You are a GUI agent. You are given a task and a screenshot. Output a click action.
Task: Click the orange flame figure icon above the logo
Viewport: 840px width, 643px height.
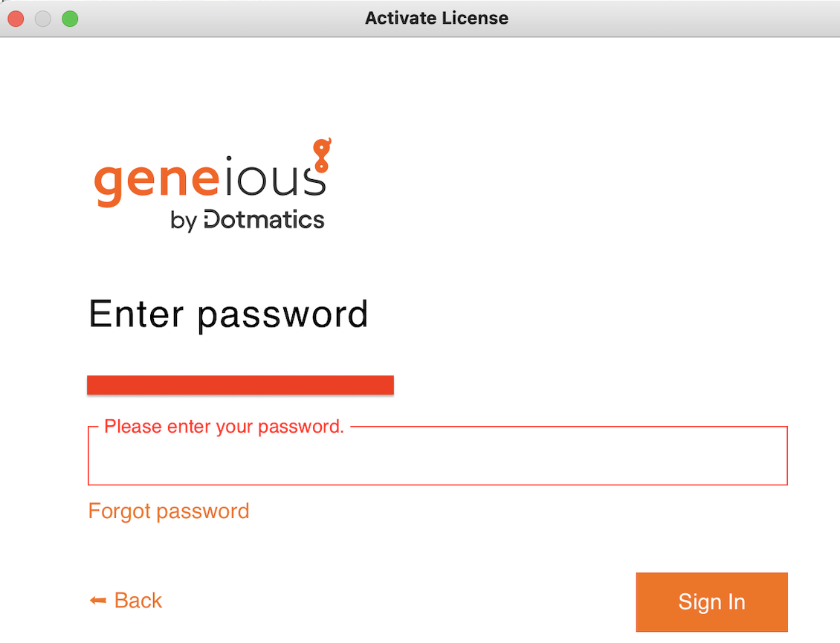click(x=322, y=155)
